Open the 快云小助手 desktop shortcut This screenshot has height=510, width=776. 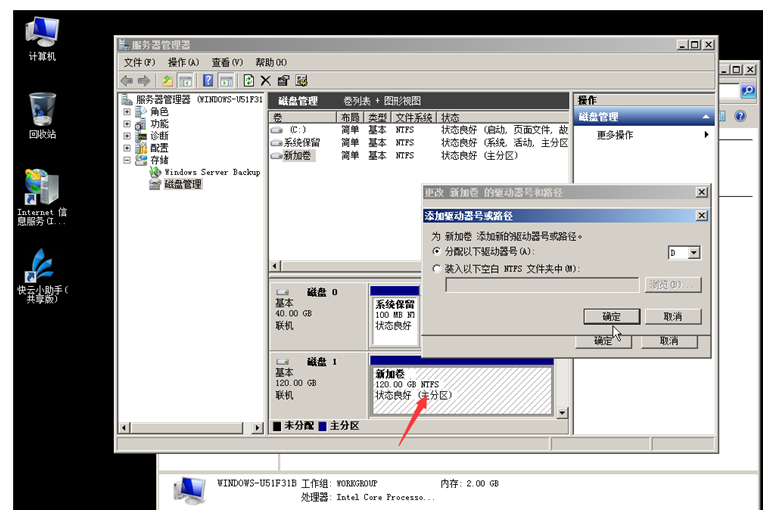(42, 270)
